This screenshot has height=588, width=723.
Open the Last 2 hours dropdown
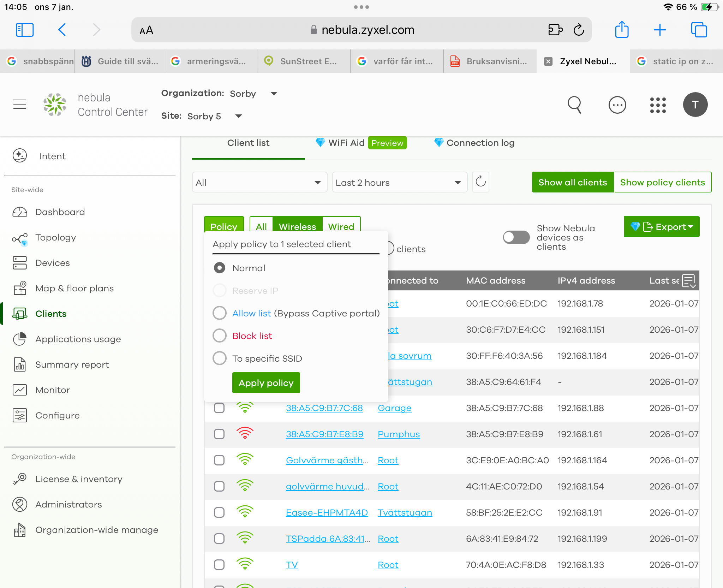(399, 183)
